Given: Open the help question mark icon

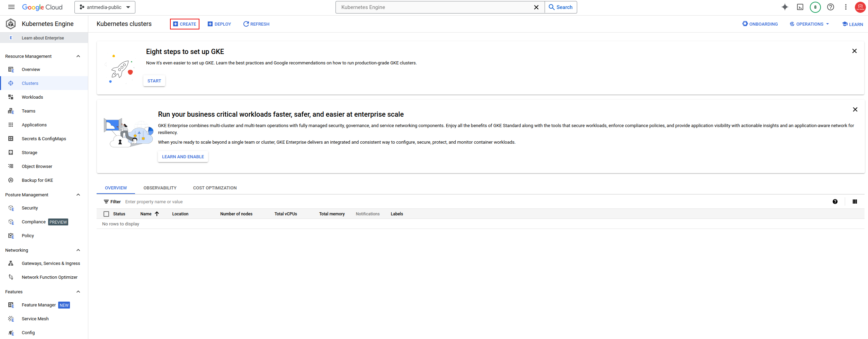Looking at the screenshot, I should [831, 7].
